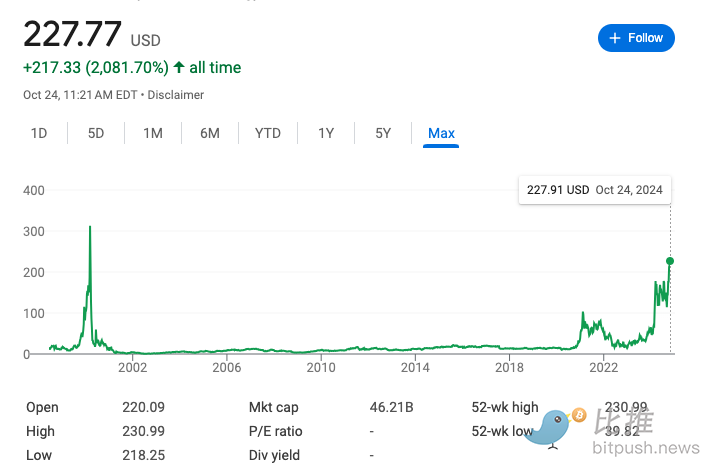Select the 6M range tab
The height and width of the screenshot is (475, 720).
click(x=210, y=133)
